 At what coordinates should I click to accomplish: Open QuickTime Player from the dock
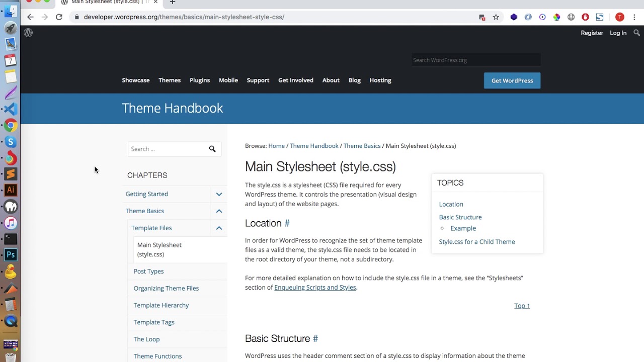point(11,321)
